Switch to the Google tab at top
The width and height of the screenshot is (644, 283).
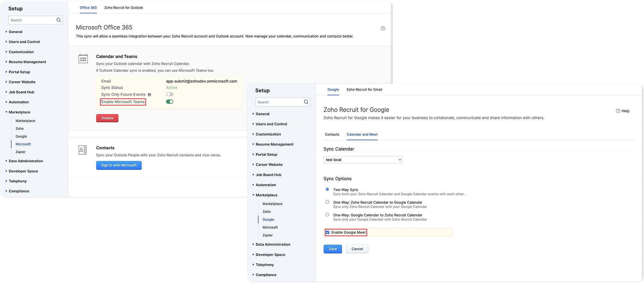point(333,90)
